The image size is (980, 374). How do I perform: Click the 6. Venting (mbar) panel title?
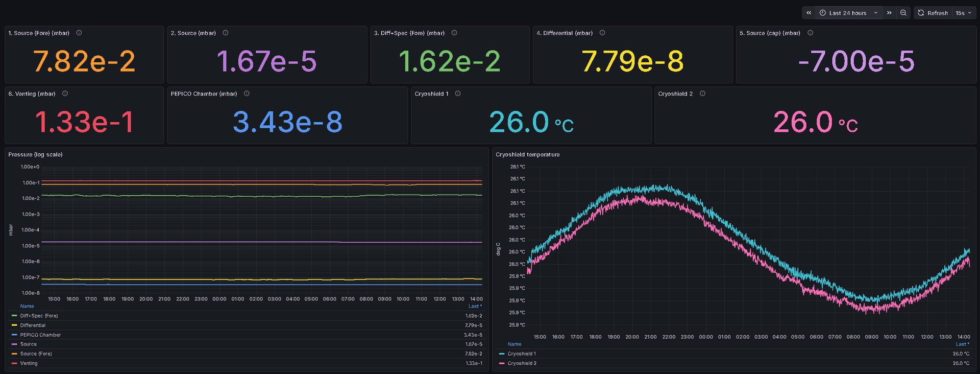[x=32, y=93]
